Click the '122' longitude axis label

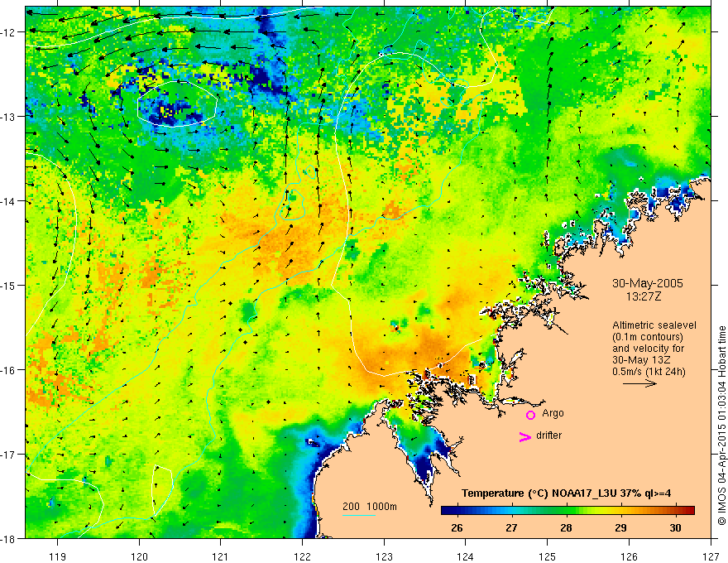[x=302, y=556]
